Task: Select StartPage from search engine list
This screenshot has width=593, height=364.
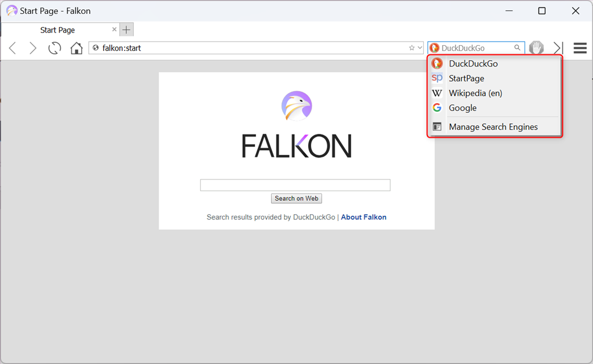Action: pyautogui.click(x=495, y=78)
